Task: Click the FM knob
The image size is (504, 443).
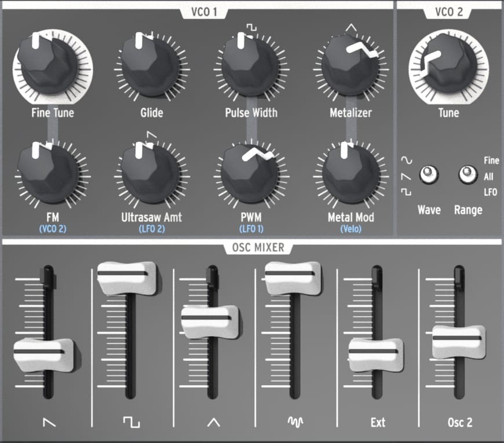Action: (x=48, y=174)
